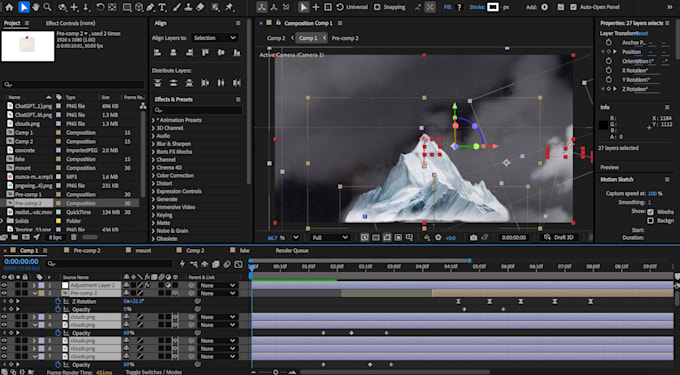680x375 pixels.
Task: Open Show Channel color management icon
Action: pyautogui.click(x=427, y=238)
